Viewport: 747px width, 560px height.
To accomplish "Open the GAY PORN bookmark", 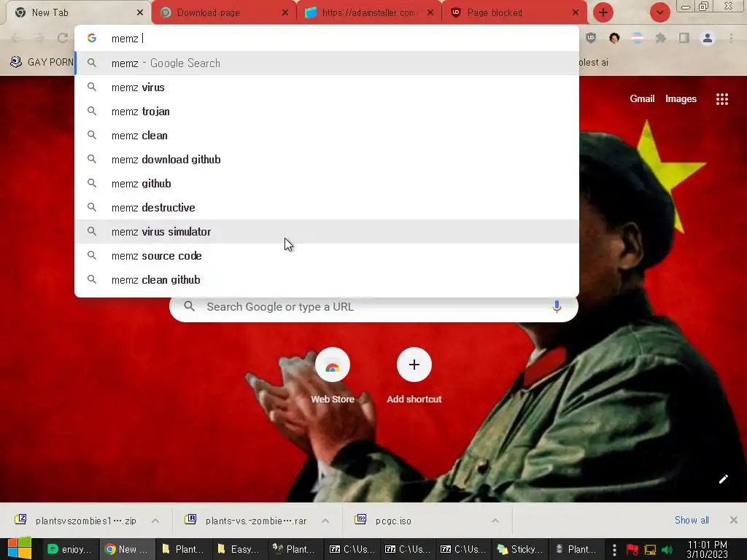I will 42,63.
